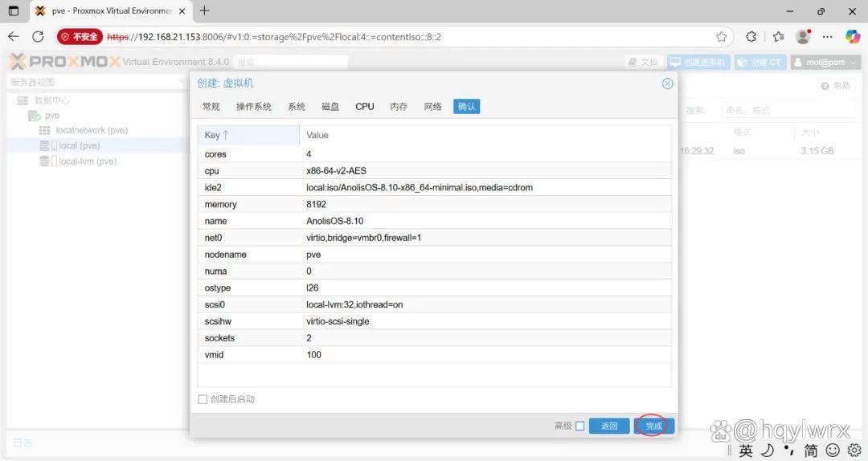Open the 网络 network tab

pyautogui.click(x=433, y=107)
